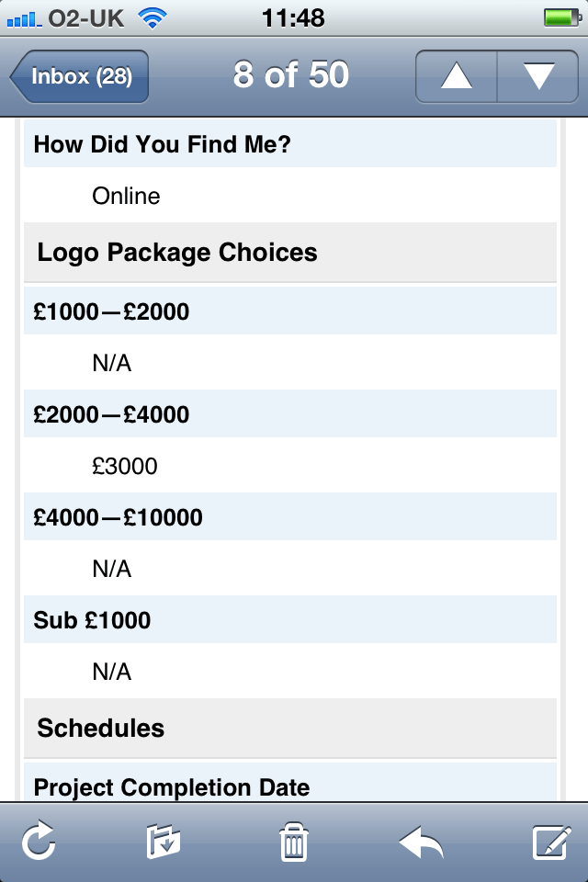Tap the Wi-Fi status icon

pyautogui.click(x=152, y=18)
